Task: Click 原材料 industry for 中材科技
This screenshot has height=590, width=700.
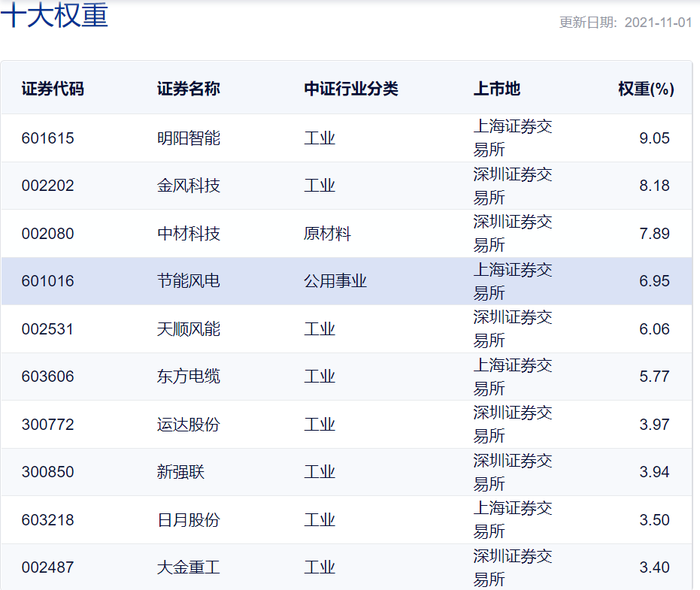Action: (327, 233)
